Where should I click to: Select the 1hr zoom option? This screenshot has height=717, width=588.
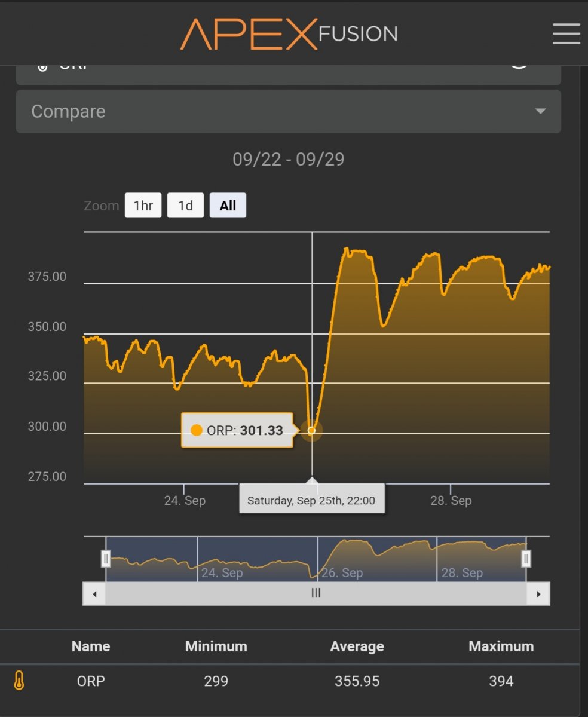pos(143,206)
